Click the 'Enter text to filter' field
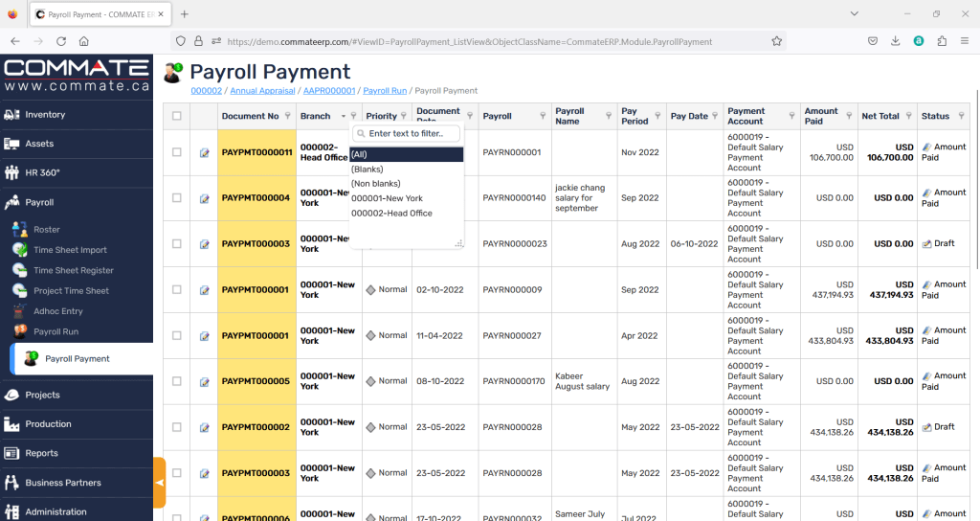980x521 pixels. [412, 134]
